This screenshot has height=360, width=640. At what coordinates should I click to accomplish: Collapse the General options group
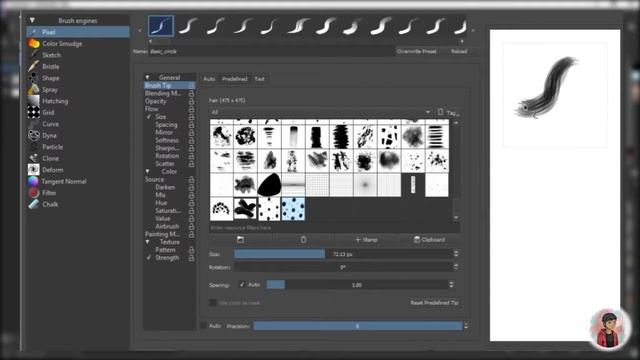click(x=148, y=77)
